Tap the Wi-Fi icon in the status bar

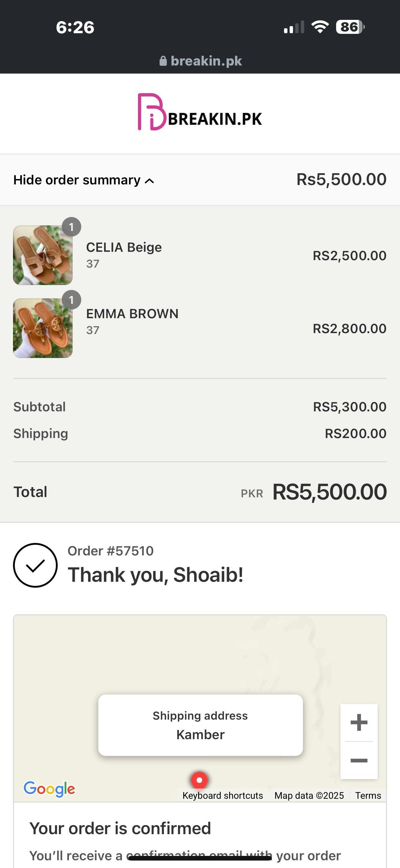pyautogui.click(x=320, y=27)
